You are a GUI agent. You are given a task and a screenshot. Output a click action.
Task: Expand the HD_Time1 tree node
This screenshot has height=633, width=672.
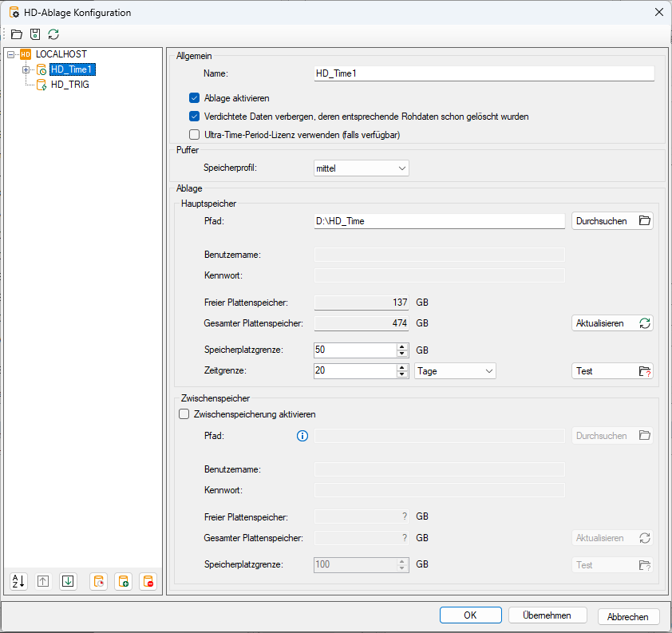click(26, 69)
